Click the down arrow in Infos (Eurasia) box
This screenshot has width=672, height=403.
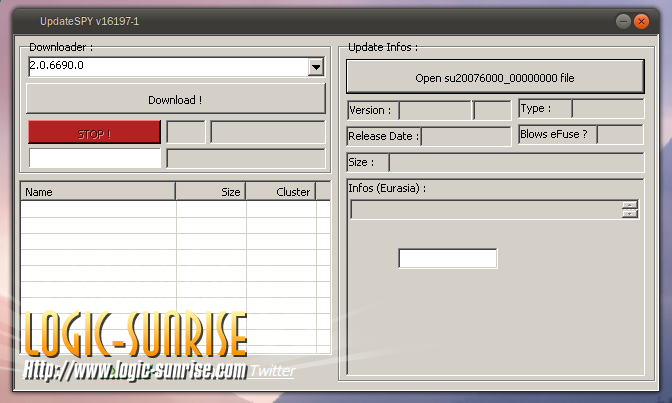pos(629,213)
